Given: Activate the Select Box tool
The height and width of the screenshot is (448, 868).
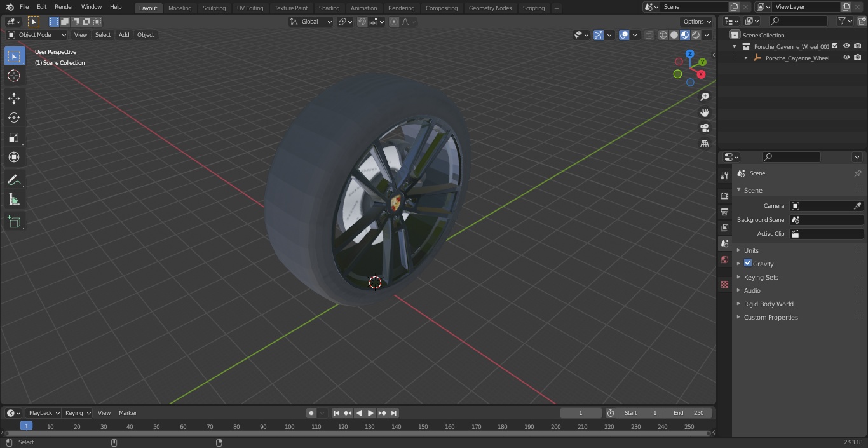Looking at the screenshot, I should pos(14,56).
